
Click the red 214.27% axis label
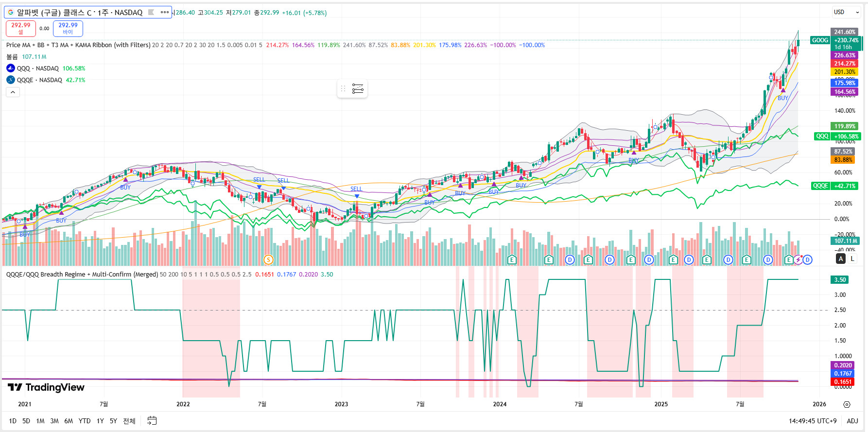(x=845, y=64)
